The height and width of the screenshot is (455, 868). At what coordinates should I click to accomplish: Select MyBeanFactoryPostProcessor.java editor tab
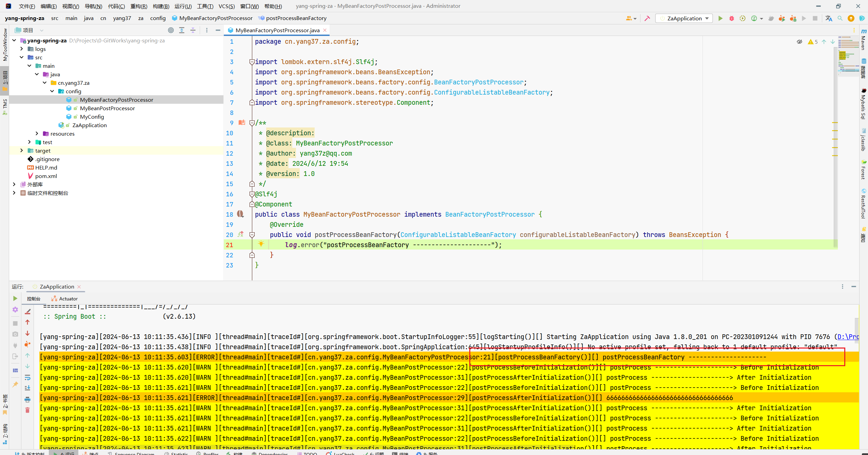pyautogui.click(x=277, y=30)
